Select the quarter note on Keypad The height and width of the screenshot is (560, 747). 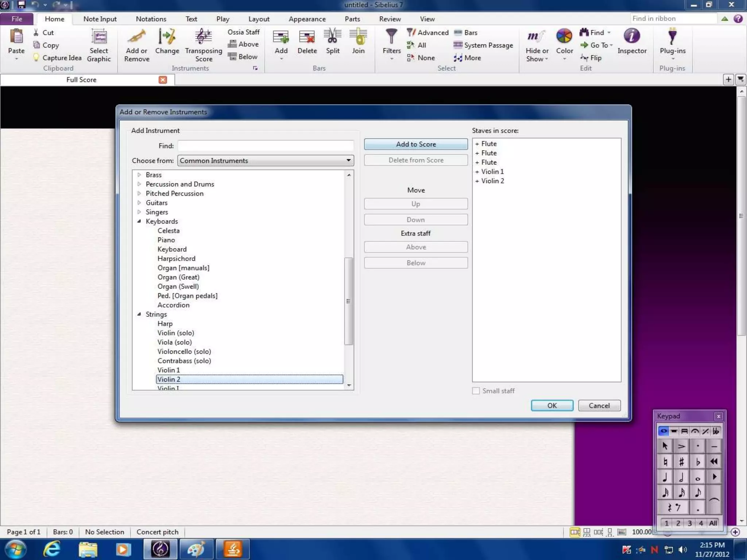pyautogui.click(x=665, y=477)
